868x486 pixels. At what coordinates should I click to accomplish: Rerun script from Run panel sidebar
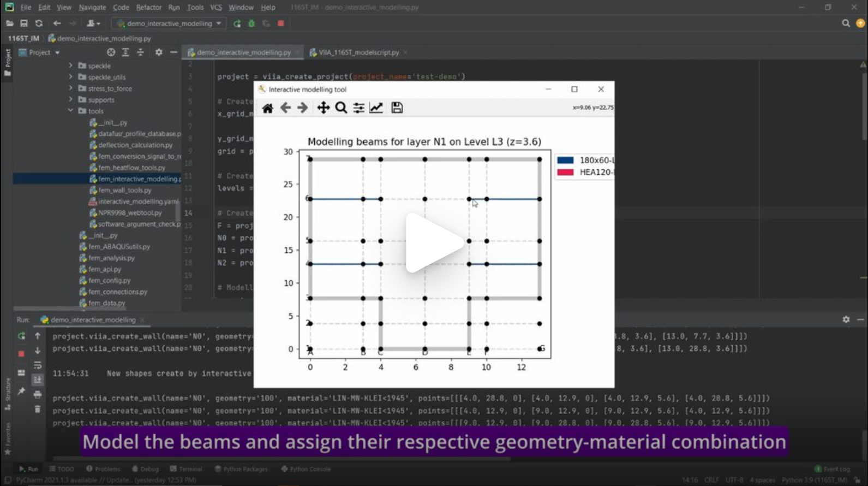pos(21,336)
